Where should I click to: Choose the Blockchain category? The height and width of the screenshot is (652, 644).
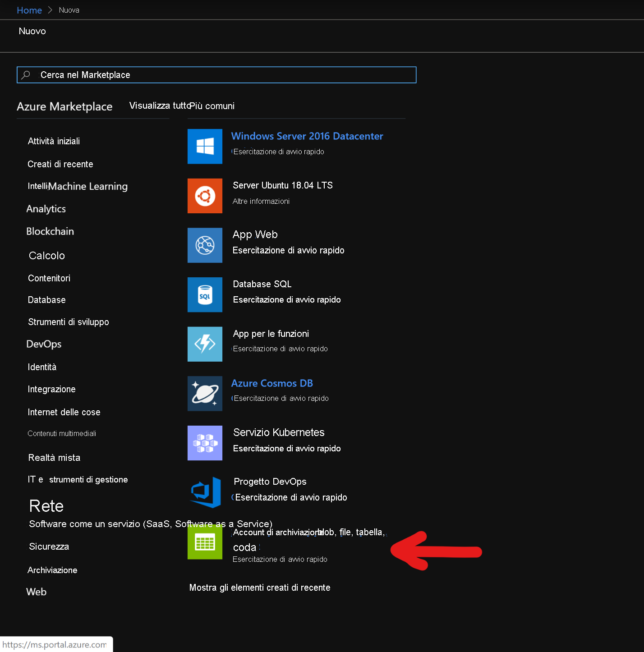click(x=50, y=231)
